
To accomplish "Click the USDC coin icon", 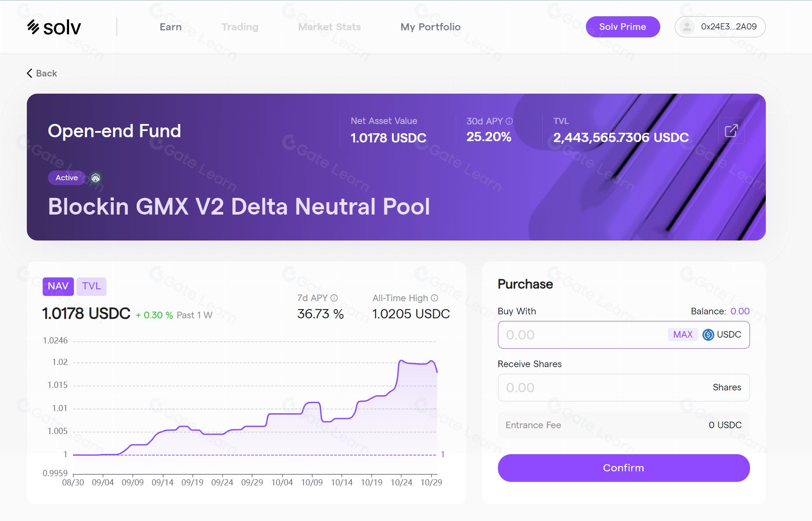I will tap(708, 335).
